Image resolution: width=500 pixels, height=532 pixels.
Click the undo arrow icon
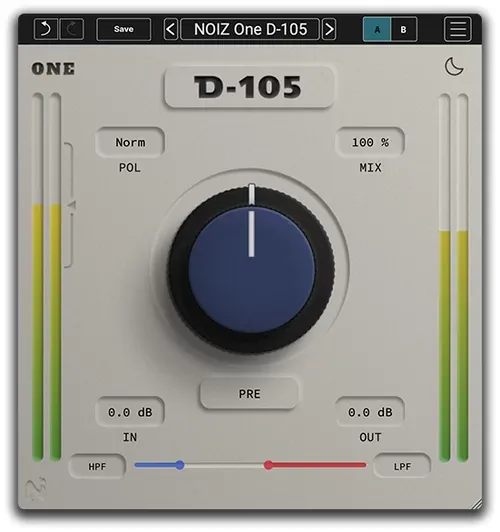point(46,30)
